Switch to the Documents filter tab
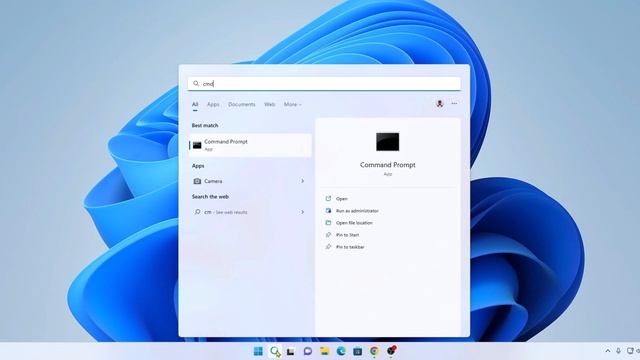Viewport: 640px width, 360px height. tap(242, 104)
